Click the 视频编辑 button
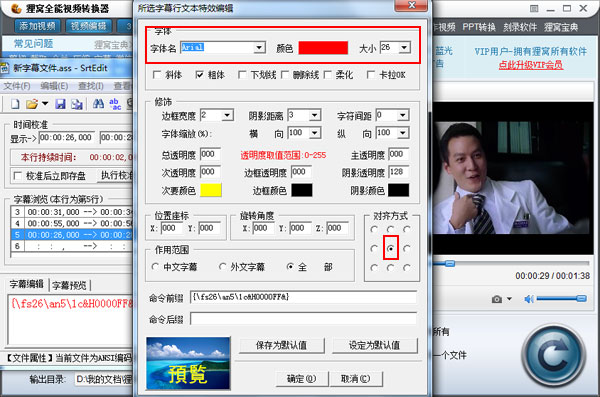 point(89,26)
